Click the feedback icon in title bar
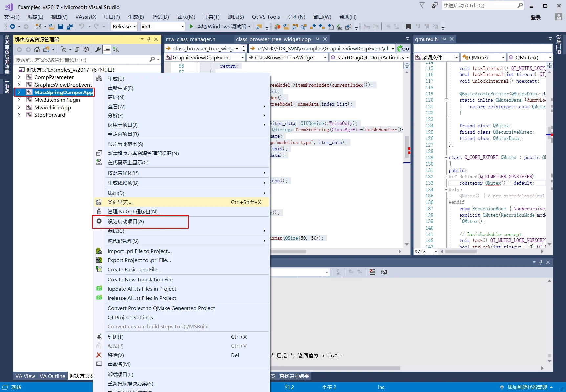 [435, 5]
